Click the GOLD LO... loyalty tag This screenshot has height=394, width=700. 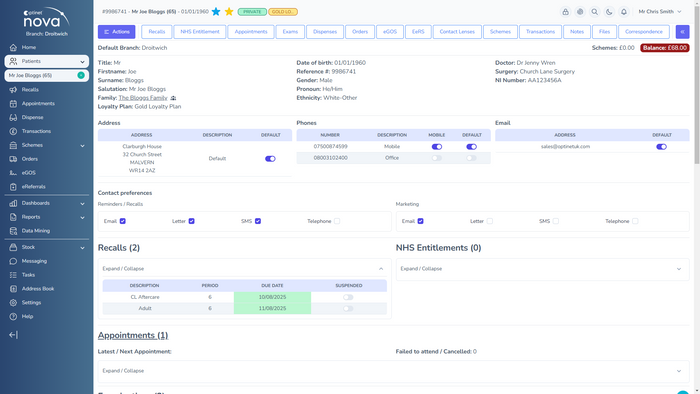283,12
